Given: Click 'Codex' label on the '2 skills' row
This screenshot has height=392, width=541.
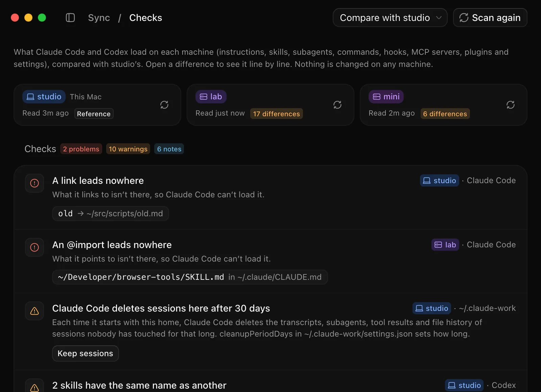Looking at the screenshot, I should [504, 385].
